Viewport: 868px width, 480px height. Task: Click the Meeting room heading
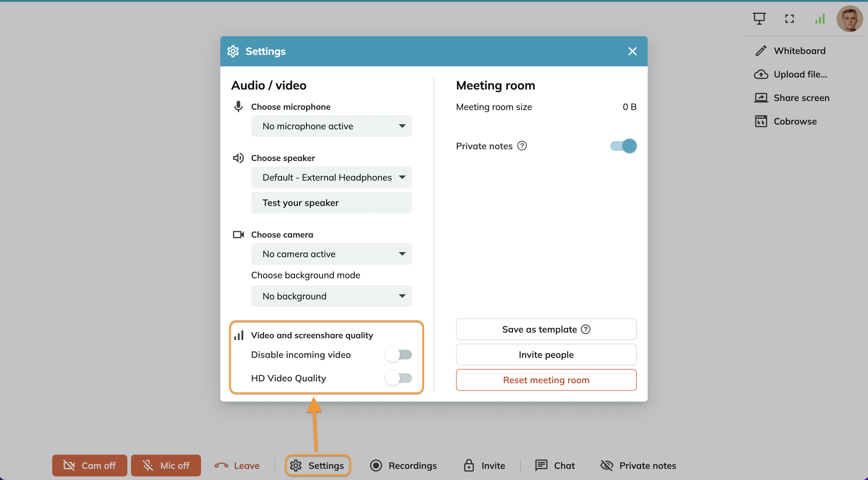coord(495,86)
